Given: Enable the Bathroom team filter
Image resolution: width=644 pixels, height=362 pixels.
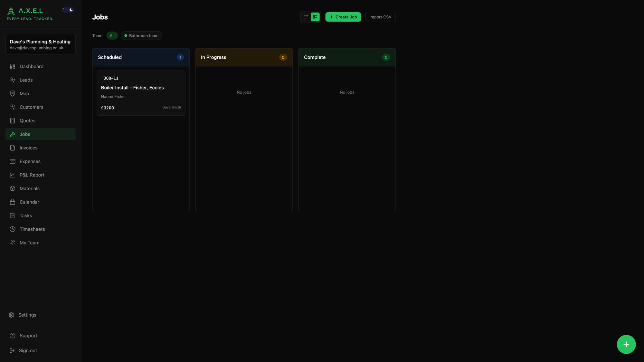Looking at the screenshot, I should click(141, 35).
